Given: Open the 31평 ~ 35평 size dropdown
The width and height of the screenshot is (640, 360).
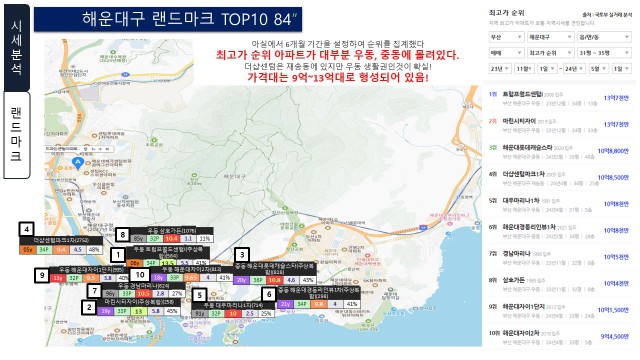Looking at the screenshot, I should pyautogui.click(x=604, y=53).
